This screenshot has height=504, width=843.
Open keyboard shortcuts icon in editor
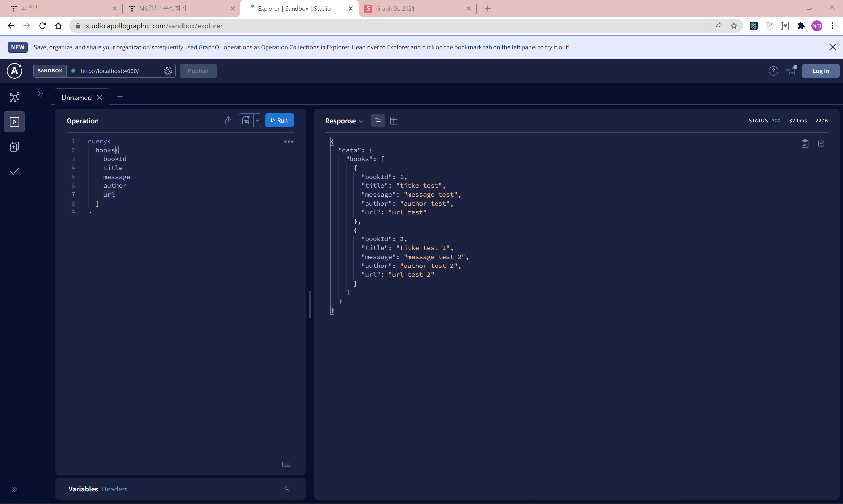click(x=286, y=464)
